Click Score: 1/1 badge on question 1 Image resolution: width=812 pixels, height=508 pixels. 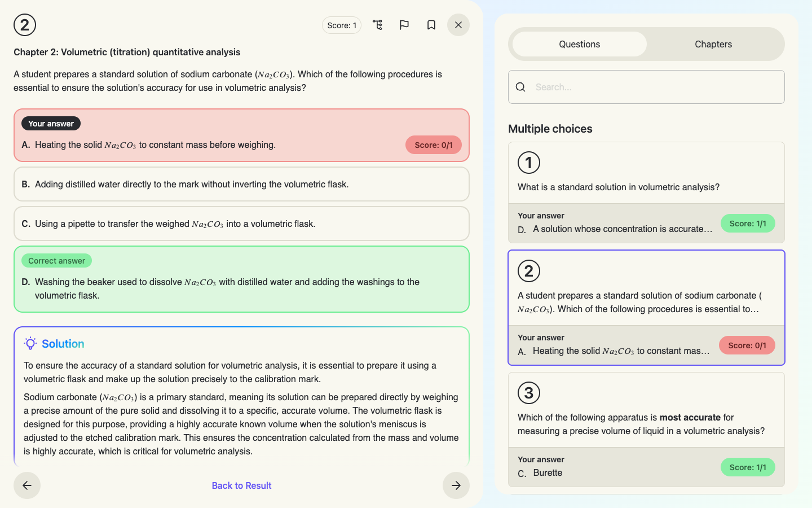pyautogui.click(x=748, y=224)
